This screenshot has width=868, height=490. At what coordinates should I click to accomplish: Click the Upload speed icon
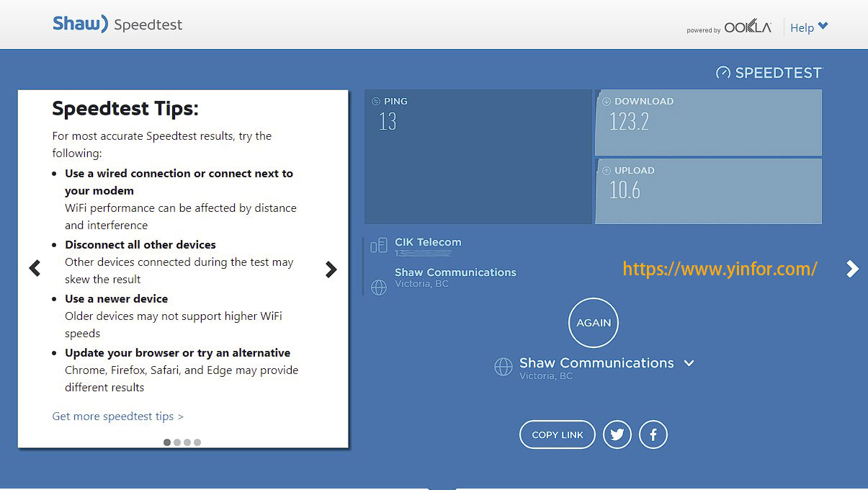(x=607, y=170)
